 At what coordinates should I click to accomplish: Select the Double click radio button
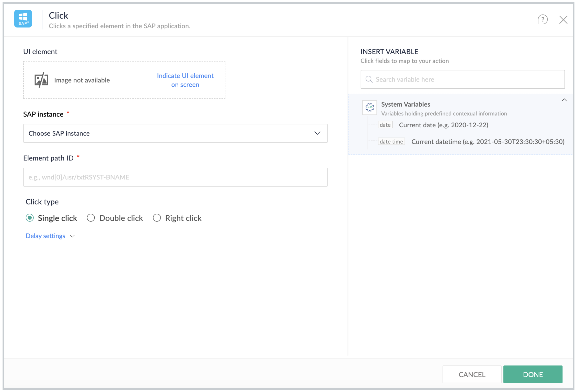pyautogui.click(x=91, y=218)
